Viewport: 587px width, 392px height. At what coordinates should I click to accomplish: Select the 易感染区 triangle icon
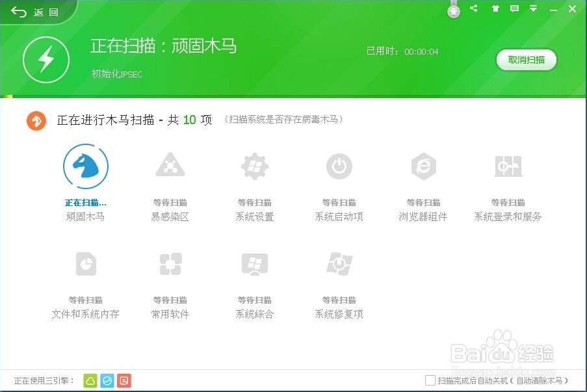click(170, 165)
